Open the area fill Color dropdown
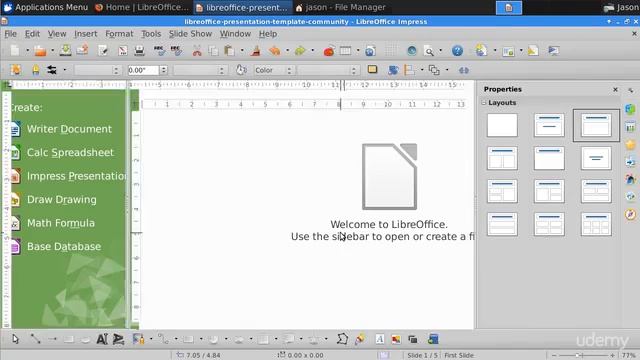The image size is (640, 360). pos(273,70)
